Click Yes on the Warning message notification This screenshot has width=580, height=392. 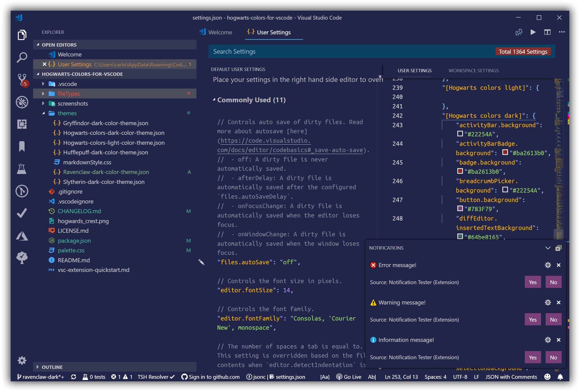[x=533, y=320]
